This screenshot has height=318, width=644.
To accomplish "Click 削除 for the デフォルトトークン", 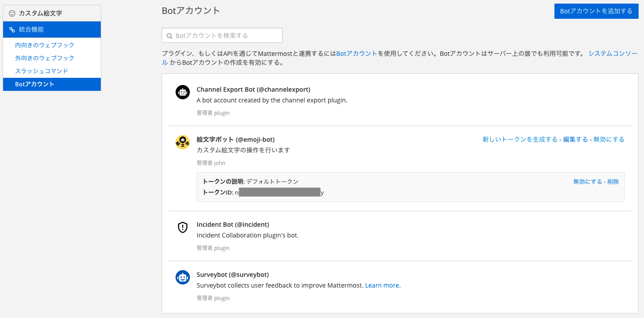I will pos(613,182).
